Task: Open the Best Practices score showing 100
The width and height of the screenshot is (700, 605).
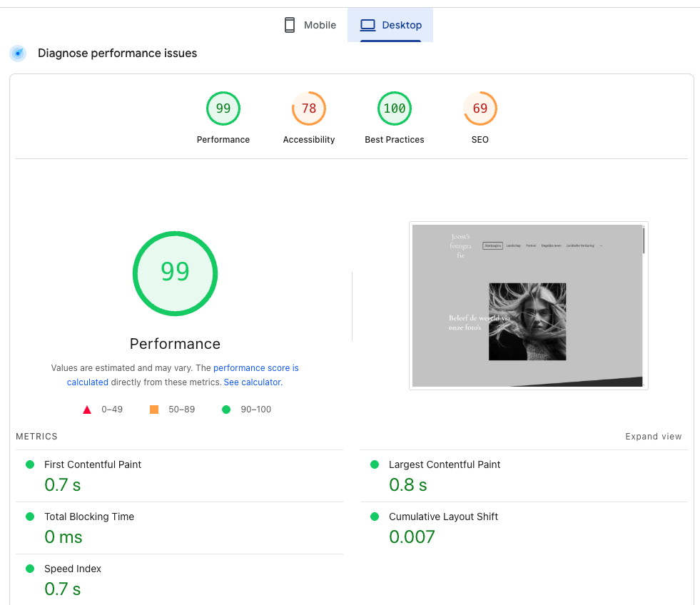Action: (x=395, y=108)
